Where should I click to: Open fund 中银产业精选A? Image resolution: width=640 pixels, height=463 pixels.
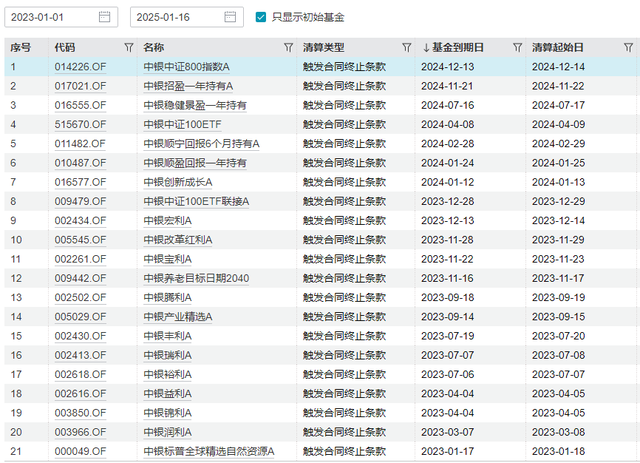coord(178,316)
